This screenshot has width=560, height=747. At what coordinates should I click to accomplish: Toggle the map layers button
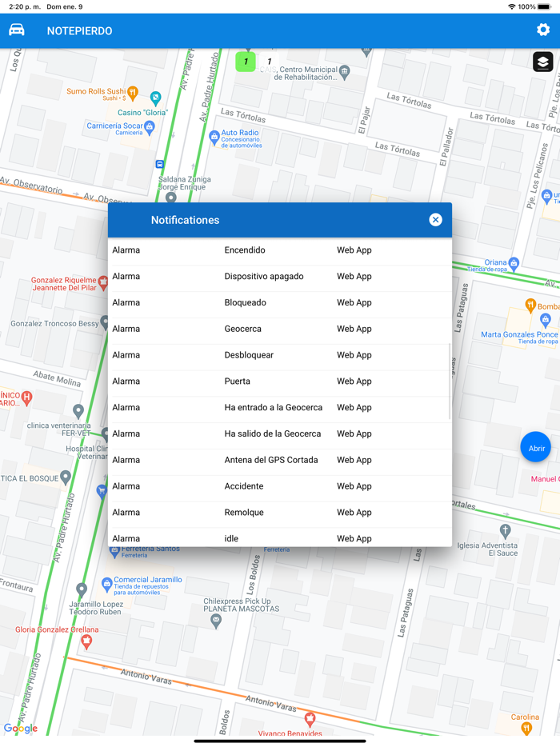pyautogui.click(x=543, y=62)
